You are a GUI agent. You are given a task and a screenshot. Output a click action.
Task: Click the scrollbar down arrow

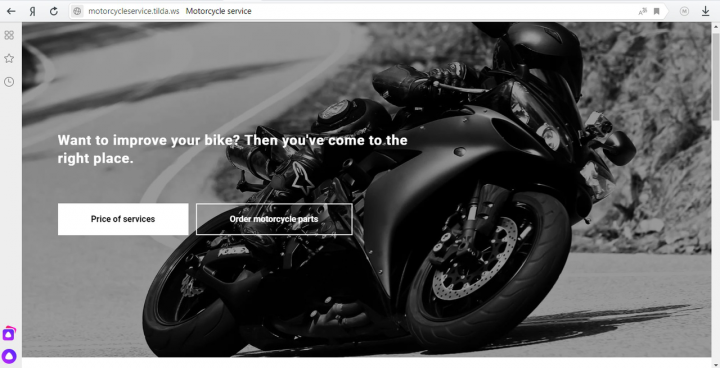point(715,364)
